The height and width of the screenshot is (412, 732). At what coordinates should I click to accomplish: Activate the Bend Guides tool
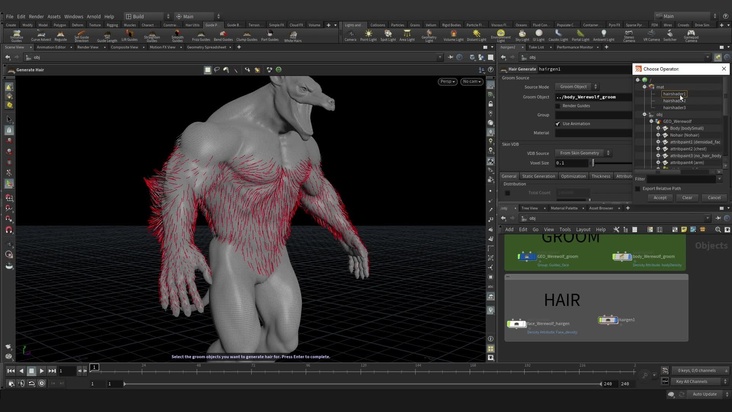(223, 36)
